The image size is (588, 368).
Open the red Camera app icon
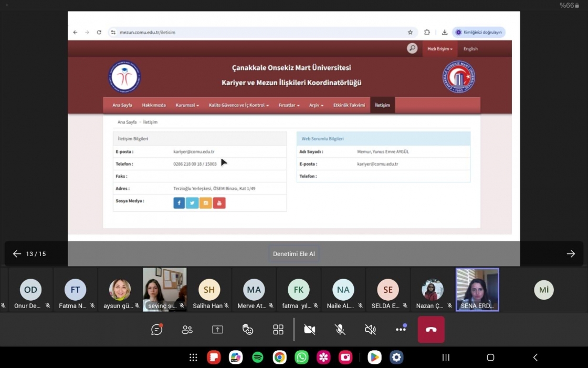pos(345,357)
